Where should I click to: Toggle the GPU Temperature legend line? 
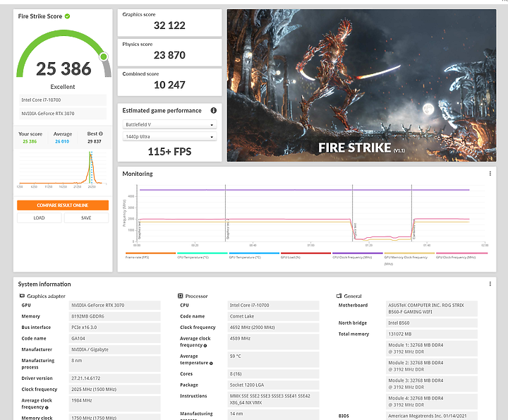(x=254, y=255)
